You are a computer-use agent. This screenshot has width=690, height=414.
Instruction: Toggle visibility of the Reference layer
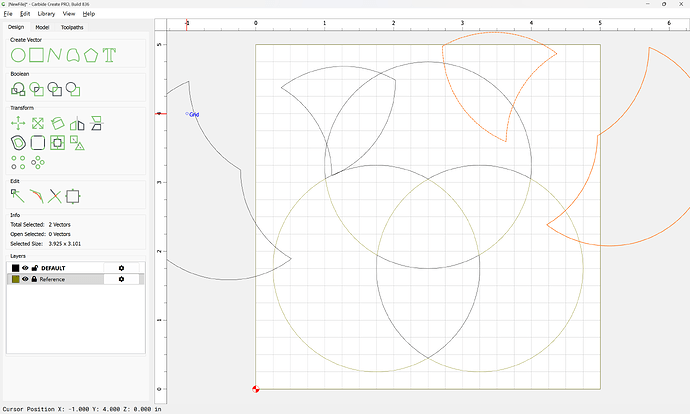[26, 279]
